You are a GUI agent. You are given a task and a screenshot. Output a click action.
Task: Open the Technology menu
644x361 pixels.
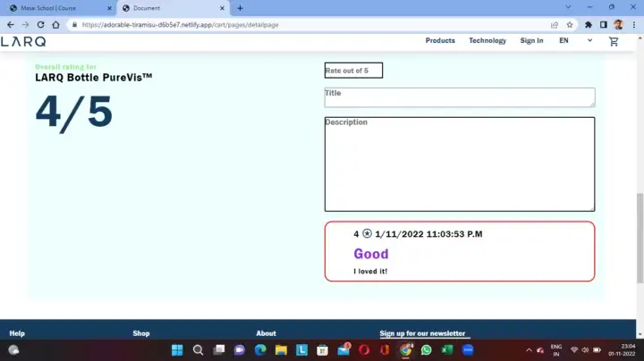pyautogui.click(x=487, y=40)
